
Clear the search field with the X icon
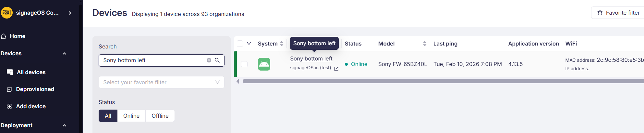(x=209, y=60)
